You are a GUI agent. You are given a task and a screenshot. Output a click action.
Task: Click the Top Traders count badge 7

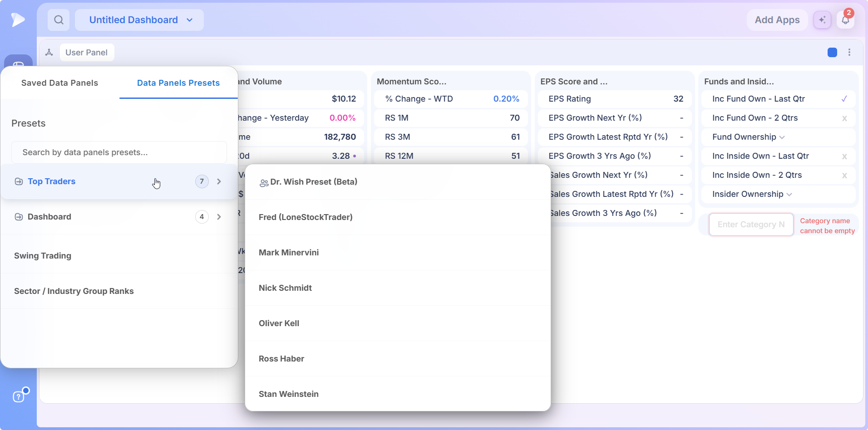tap(202, 181)
